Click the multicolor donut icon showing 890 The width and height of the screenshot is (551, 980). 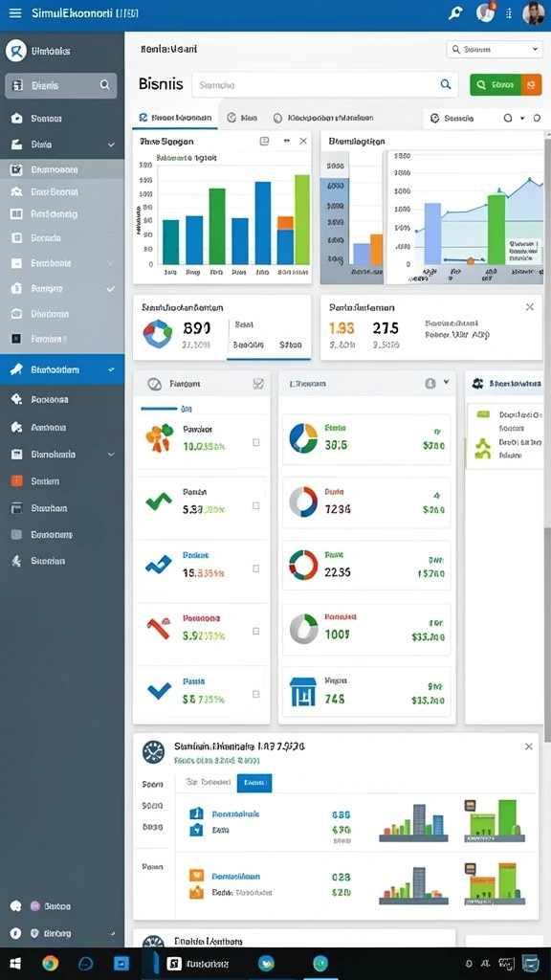click(x=158, y=334)
